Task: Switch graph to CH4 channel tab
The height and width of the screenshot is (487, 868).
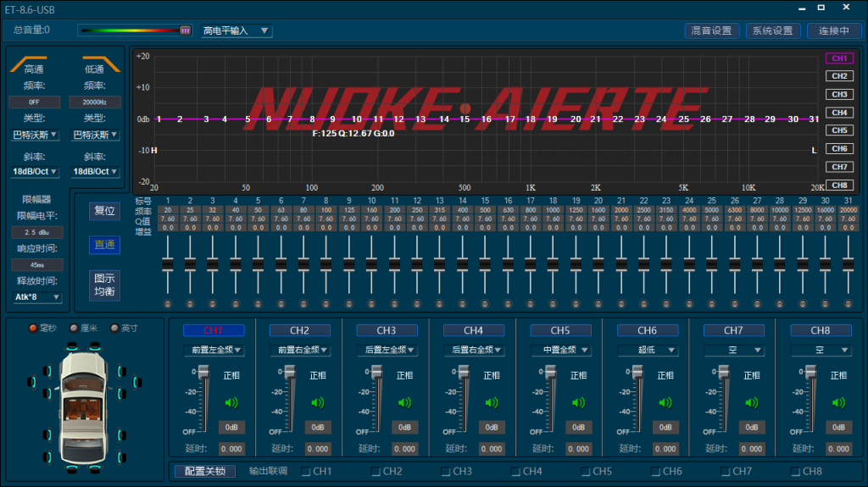Action: pyautogui.click(x=839, y=113)
